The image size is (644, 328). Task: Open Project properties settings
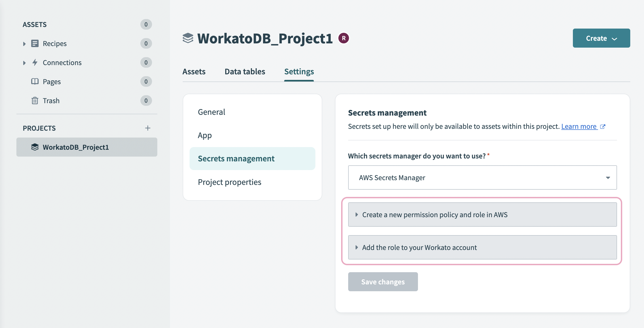229,182
